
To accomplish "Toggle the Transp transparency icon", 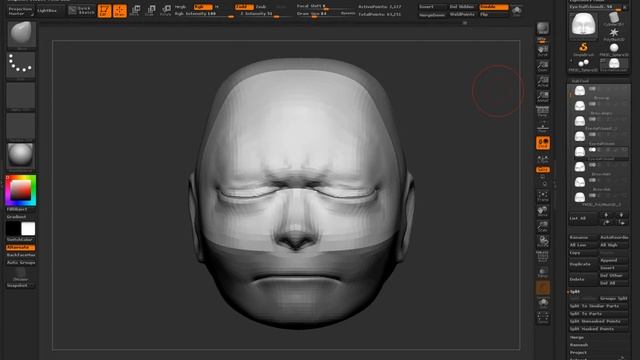I will tap(542, 273).
